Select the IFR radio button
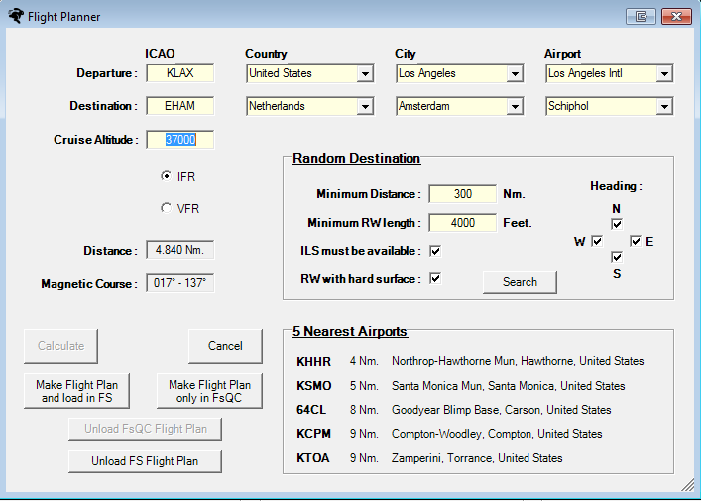 pyautogui.click(x=166, y=176)
